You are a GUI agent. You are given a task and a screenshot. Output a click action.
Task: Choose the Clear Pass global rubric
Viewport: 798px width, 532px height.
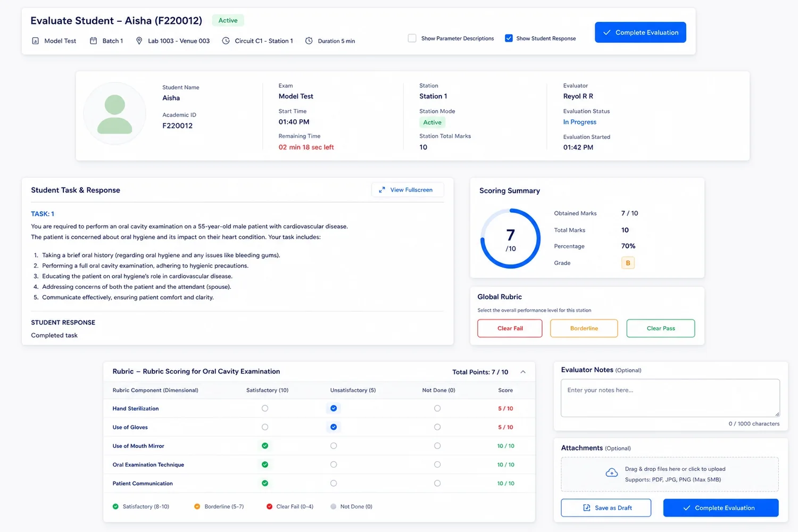[x=661, y=328]
